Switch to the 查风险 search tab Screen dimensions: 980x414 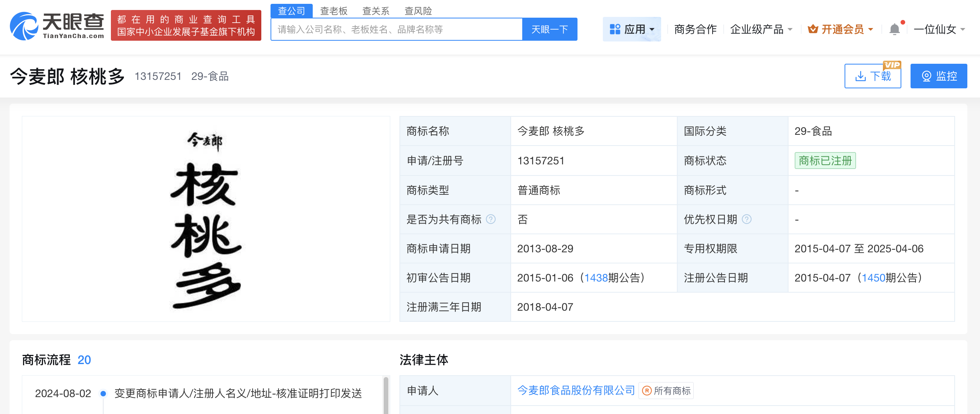(418, 11)
